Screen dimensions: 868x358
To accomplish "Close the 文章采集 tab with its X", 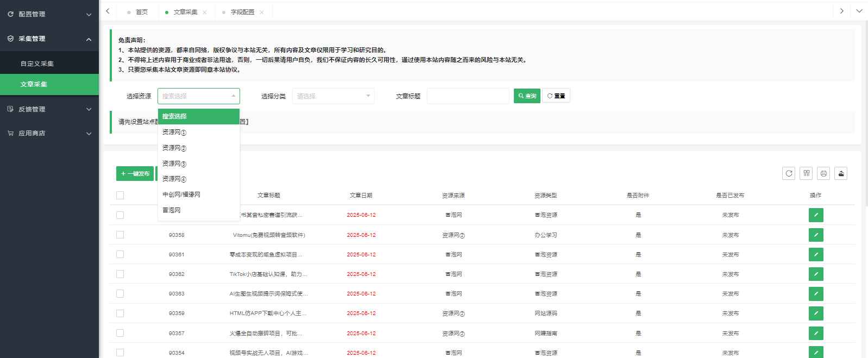I will (205, 12).
